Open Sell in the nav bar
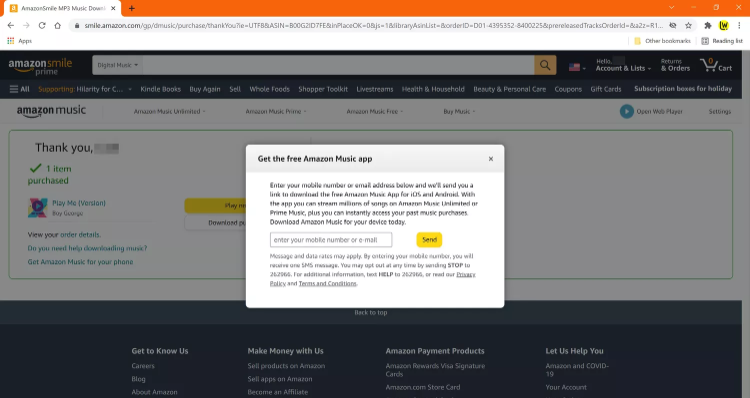This screenshot has height=398, width=750. 235,89
